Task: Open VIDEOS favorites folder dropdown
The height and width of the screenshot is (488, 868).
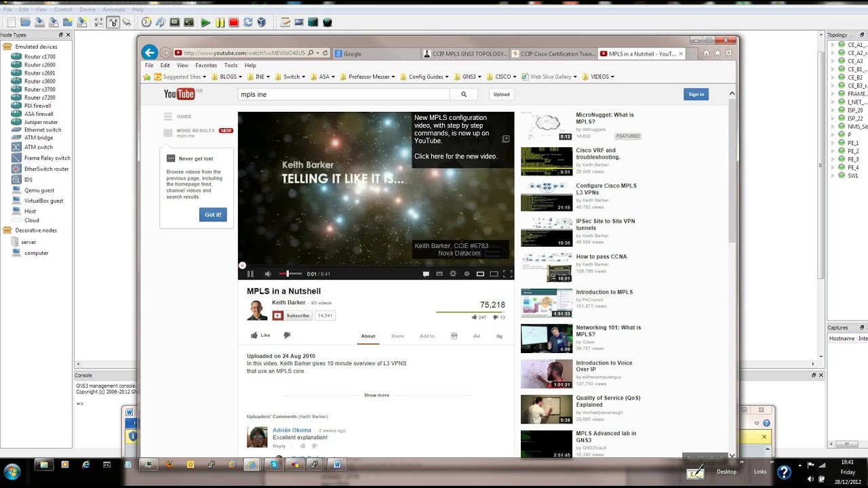Action: tap(597, 77)
